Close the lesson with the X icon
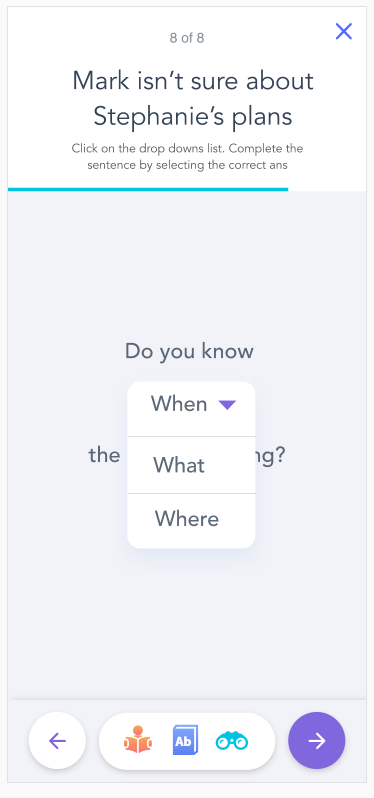 (x=343, y=32)
